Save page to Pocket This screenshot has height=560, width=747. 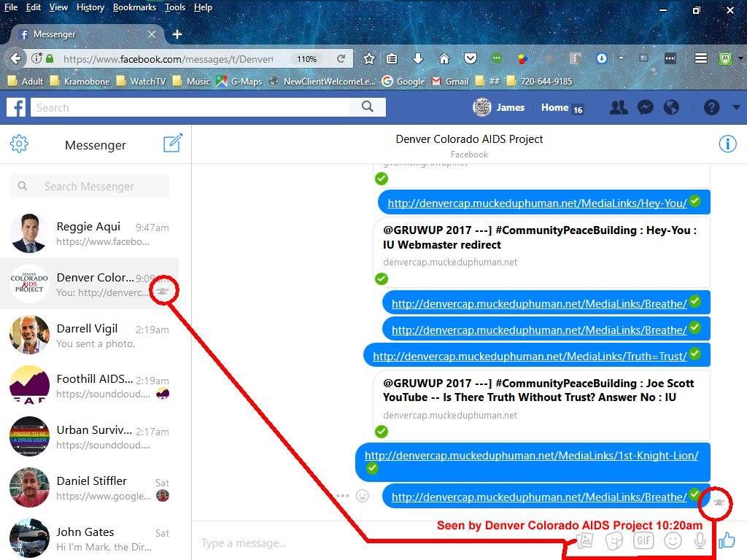(471, 58)
